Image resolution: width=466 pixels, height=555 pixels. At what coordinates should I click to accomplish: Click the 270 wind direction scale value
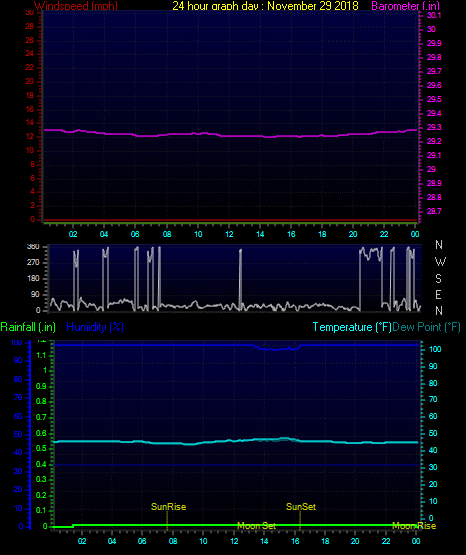[x=33, y=263]
